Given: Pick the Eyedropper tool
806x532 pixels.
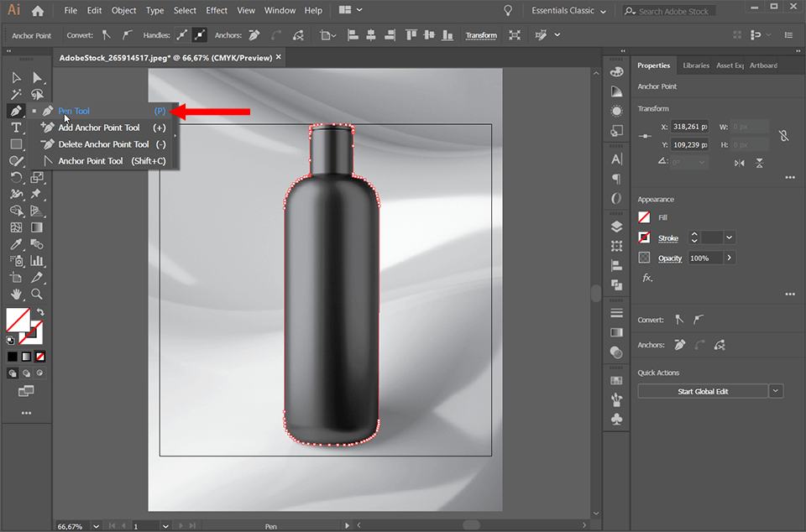Looking at the screenshot, I should point(15,244).
